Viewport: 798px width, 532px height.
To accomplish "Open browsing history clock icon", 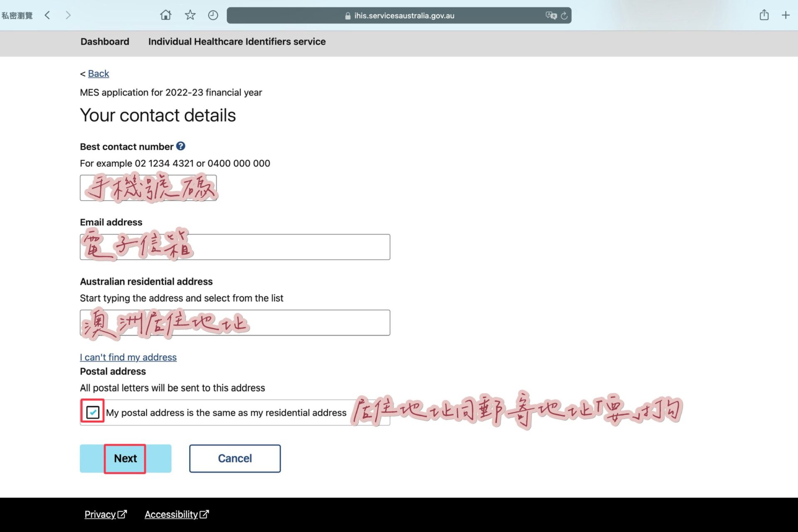I will click(213, 15).
